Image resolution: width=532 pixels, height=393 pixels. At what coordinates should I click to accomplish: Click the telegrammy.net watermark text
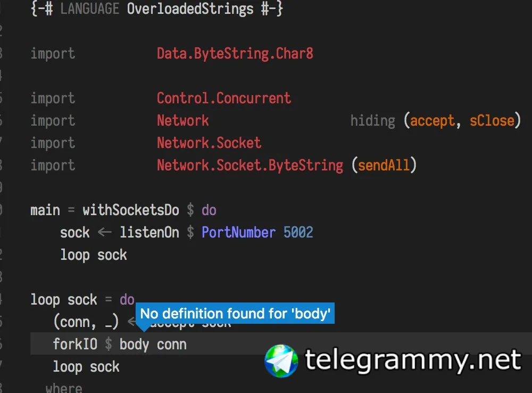(x=413, y=361)
